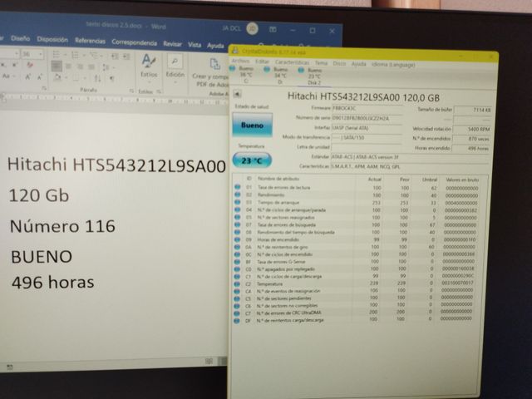
Task: Open the Párrafo dialog launcher
Action: (131, 91)
